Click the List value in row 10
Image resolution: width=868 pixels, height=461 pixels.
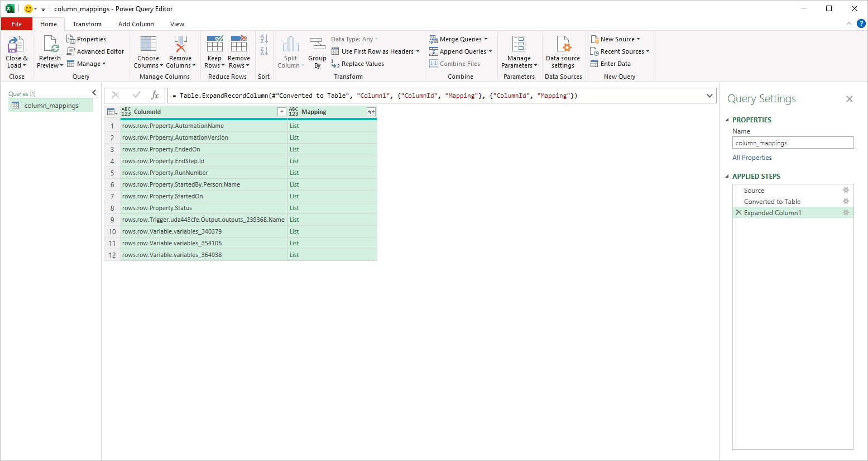click(294, 231)
